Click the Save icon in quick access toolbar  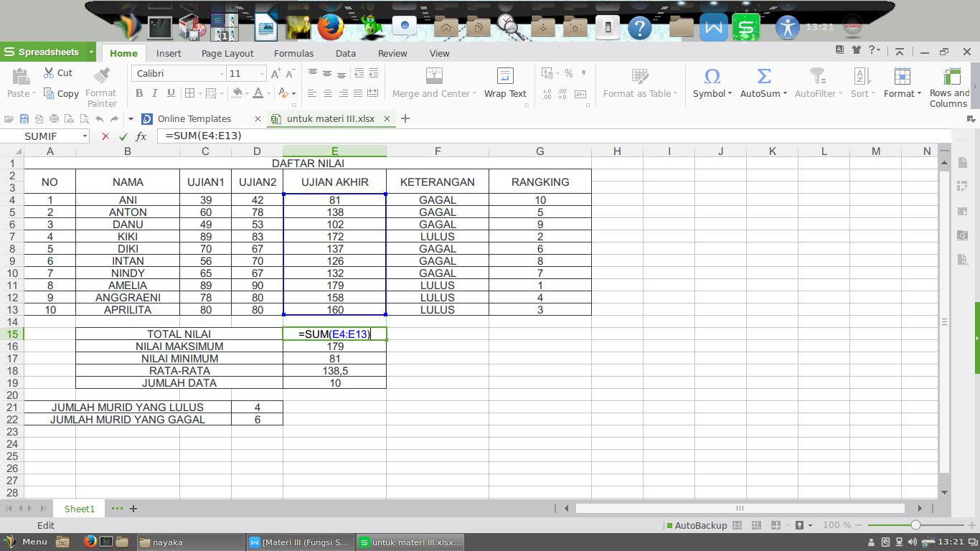pos(24,119)
